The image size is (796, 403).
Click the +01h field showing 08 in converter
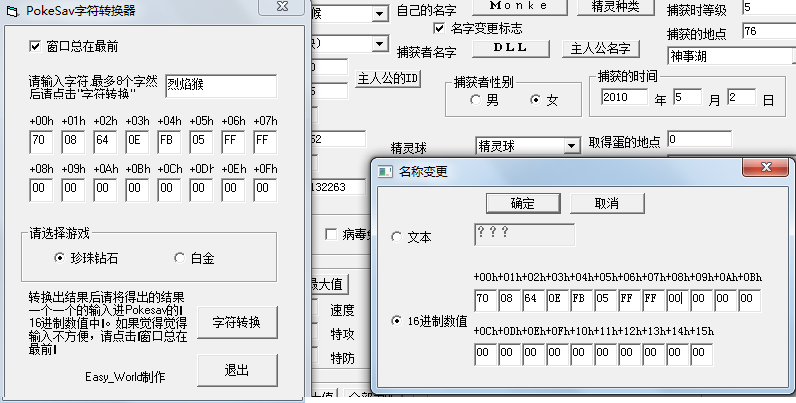[73, 142]
